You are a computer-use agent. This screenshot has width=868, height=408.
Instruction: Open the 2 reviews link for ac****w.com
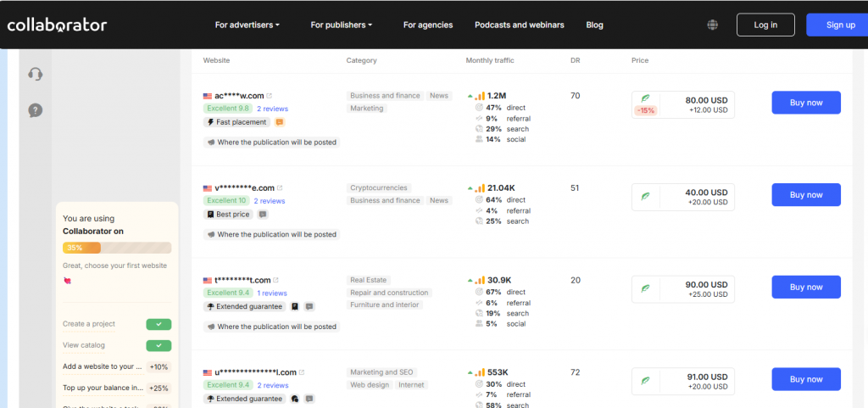pos(272,109)
